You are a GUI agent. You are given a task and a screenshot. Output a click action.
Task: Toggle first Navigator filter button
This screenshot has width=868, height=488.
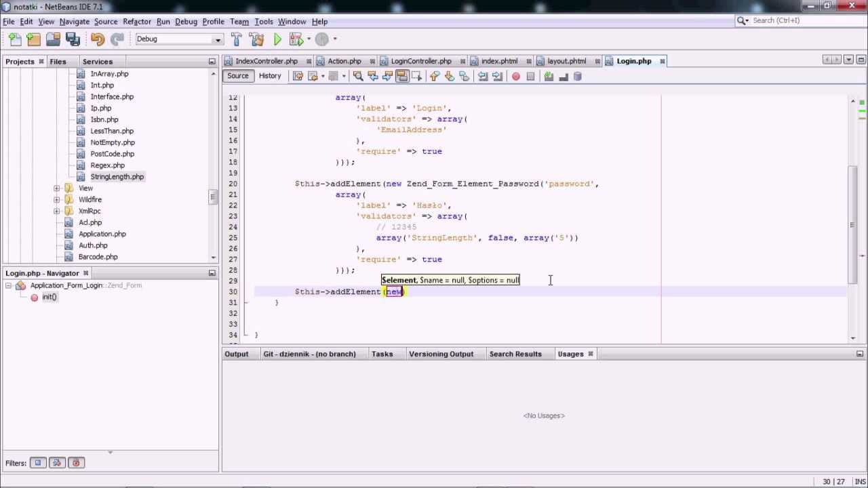pyautogui.click(x=38, y=463)
